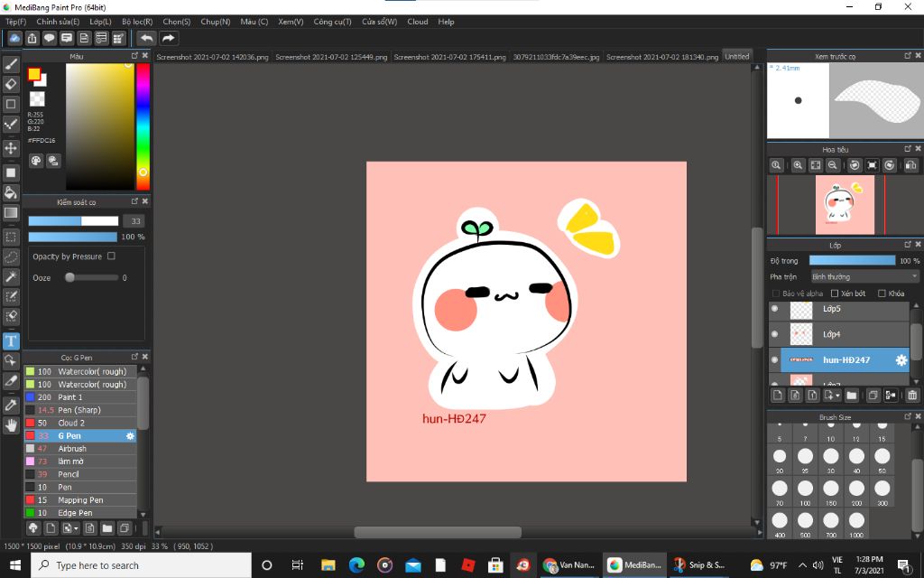Select the Text tool
This screenshot has height=578, width=924.
pos(11,340)
